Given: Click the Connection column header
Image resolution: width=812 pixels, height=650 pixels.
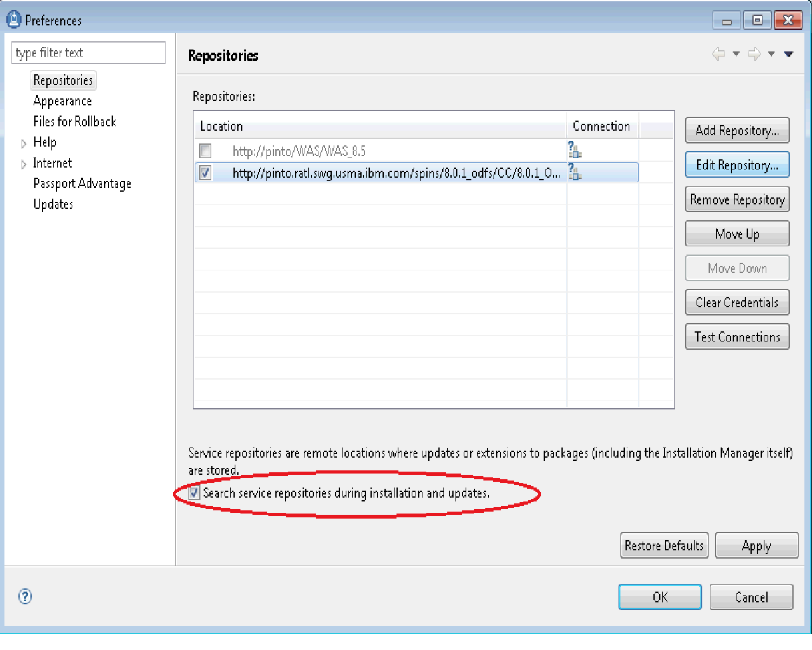Looking at the screenshot, I should pos(602,126).
